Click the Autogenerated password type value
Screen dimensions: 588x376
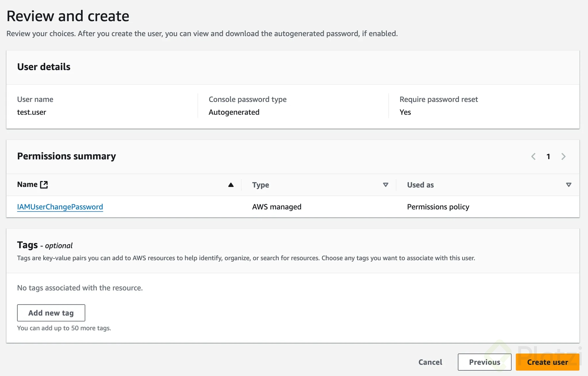234,112
